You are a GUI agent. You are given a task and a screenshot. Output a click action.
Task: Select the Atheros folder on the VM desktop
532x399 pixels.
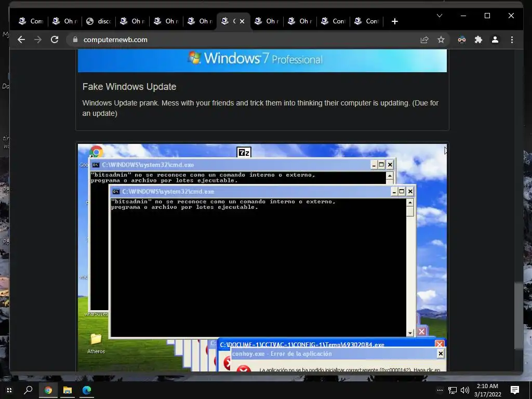pos(96,343)
